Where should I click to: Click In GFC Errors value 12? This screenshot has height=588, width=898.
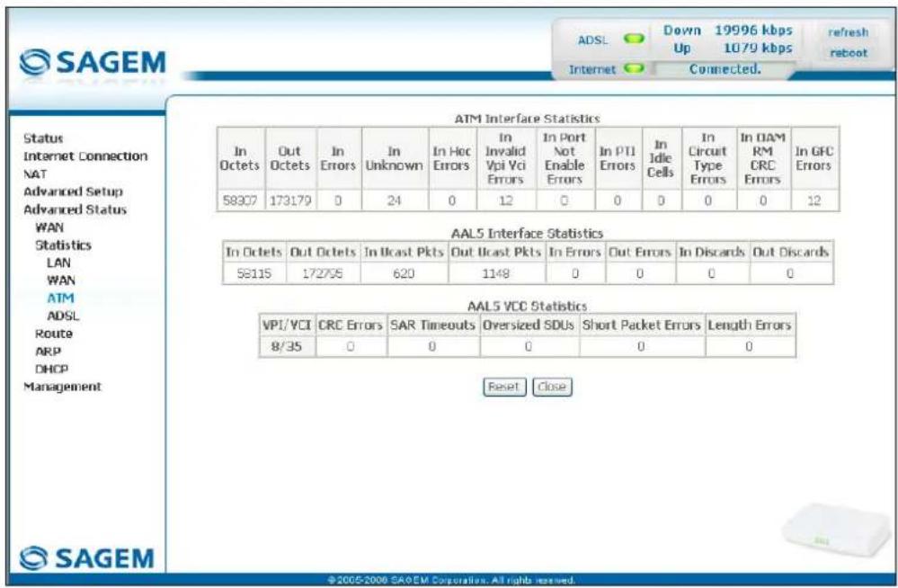(x=814, y=200)
